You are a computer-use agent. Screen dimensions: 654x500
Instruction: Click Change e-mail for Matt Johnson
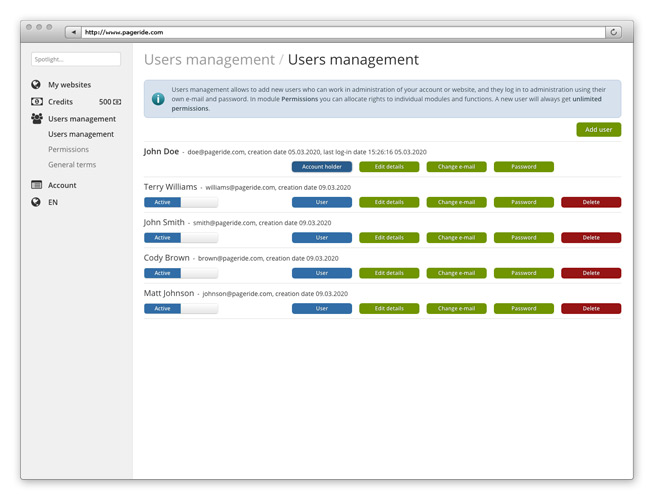(456, 309)
